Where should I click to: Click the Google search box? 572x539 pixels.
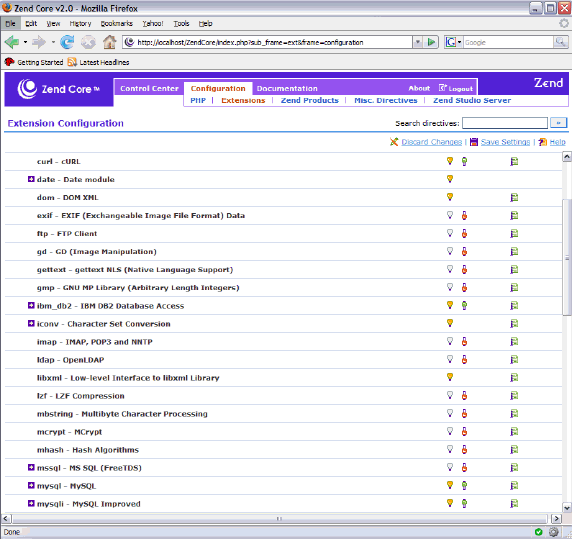508,42
